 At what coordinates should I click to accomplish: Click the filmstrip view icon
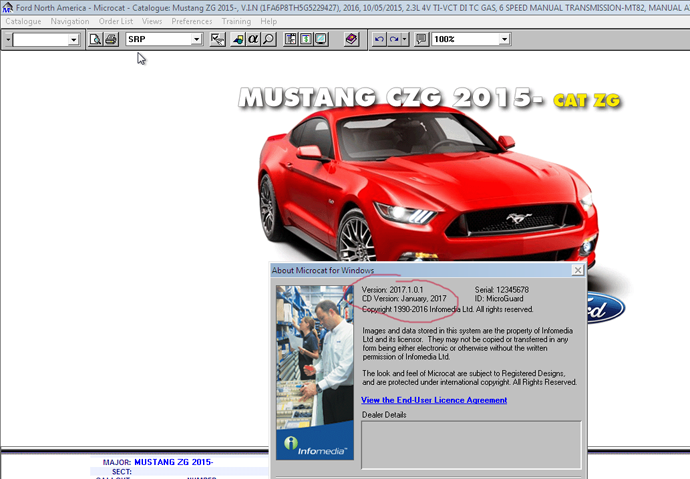tap(290, 39)
